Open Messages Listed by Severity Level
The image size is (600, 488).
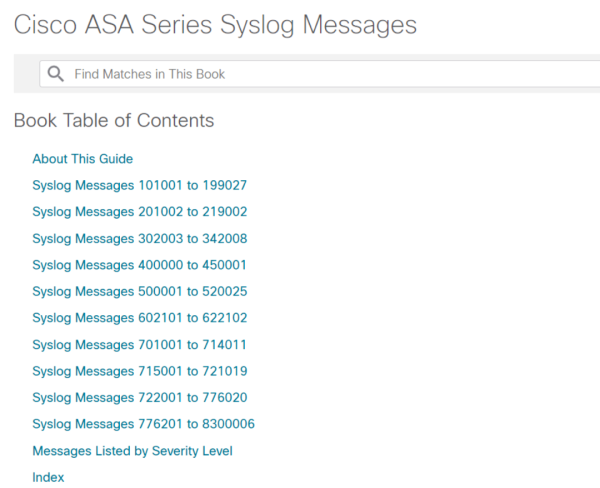click(132, 451)
